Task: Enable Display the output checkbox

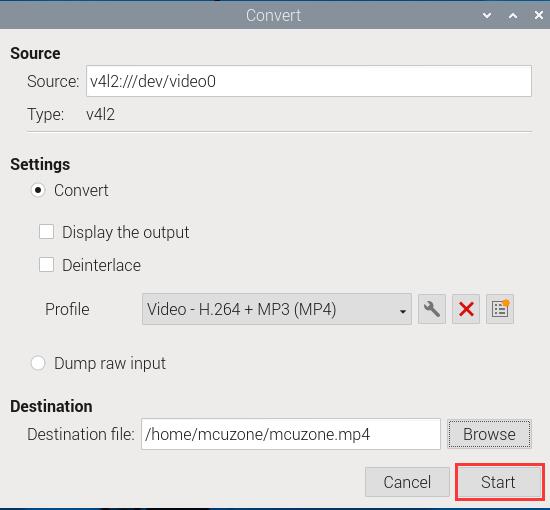Action: point(46,232)
